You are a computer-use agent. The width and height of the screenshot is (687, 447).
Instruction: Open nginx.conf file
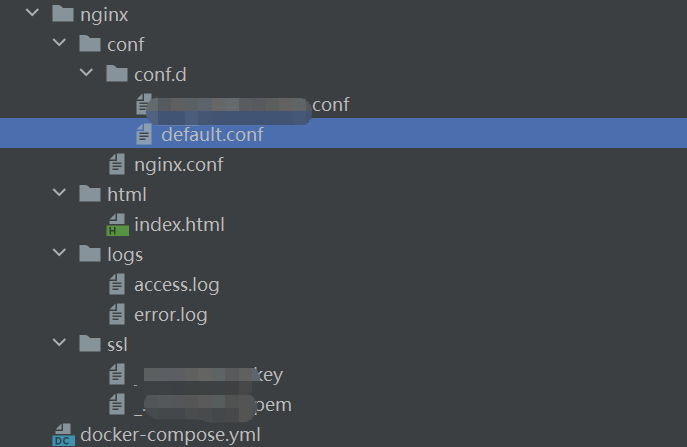pyautogui.click(x=178, y=164)
